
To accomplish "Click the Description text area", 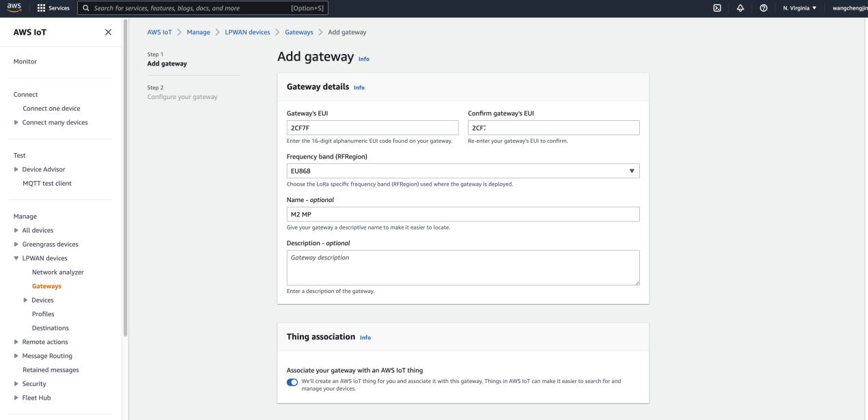I will coord(462,267).
